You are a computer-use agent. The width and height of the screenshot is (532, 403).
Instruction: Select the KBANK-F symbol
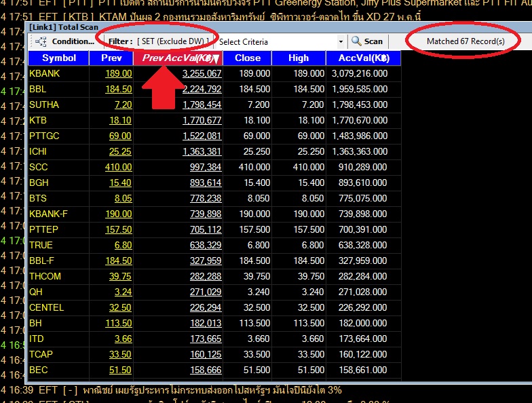tap(48, 214)
